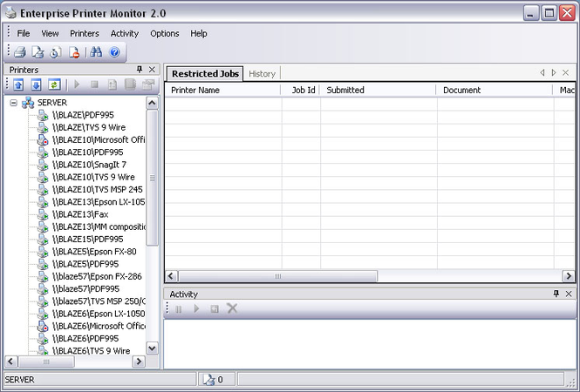Close the Activity panel
Image resolution: width=580 pixels, height=392 pixels.
[569, 294]
